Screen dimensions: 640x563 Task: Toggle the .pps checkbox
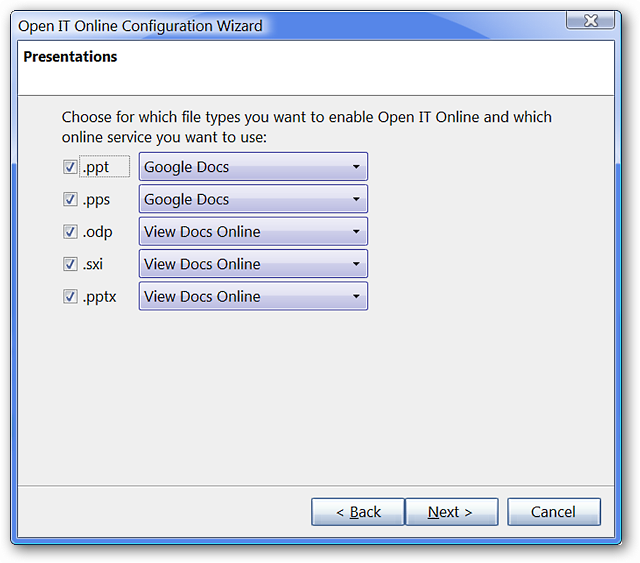[x=70, y=199]
